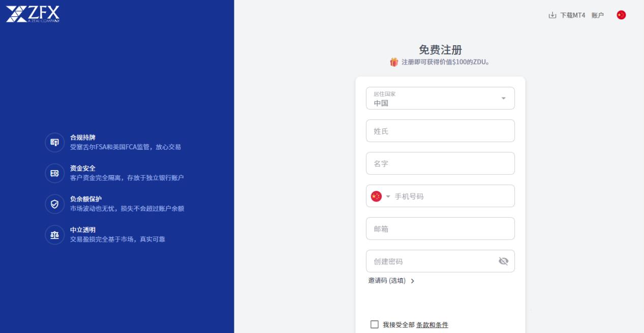Expand the 邀请码 (选填) section
Viewport: 644px width, 333px height.
(x=391, y=281)
